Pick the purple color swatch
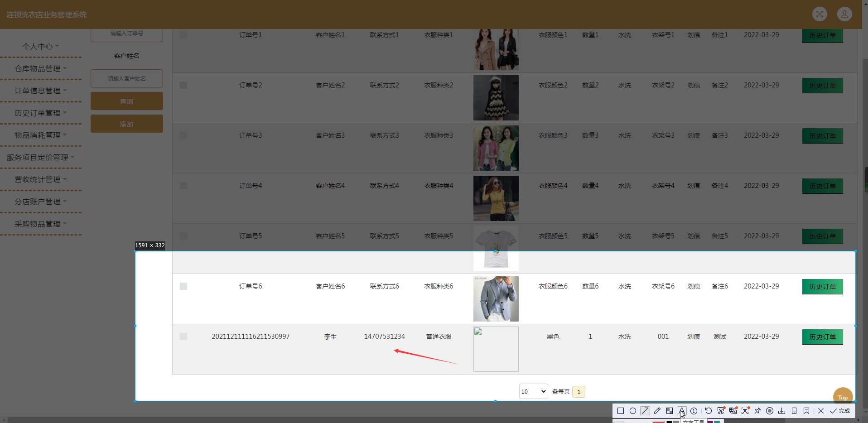Image resolution: width=868 pixels, height=423 pixels. click(x=710, y=422)
